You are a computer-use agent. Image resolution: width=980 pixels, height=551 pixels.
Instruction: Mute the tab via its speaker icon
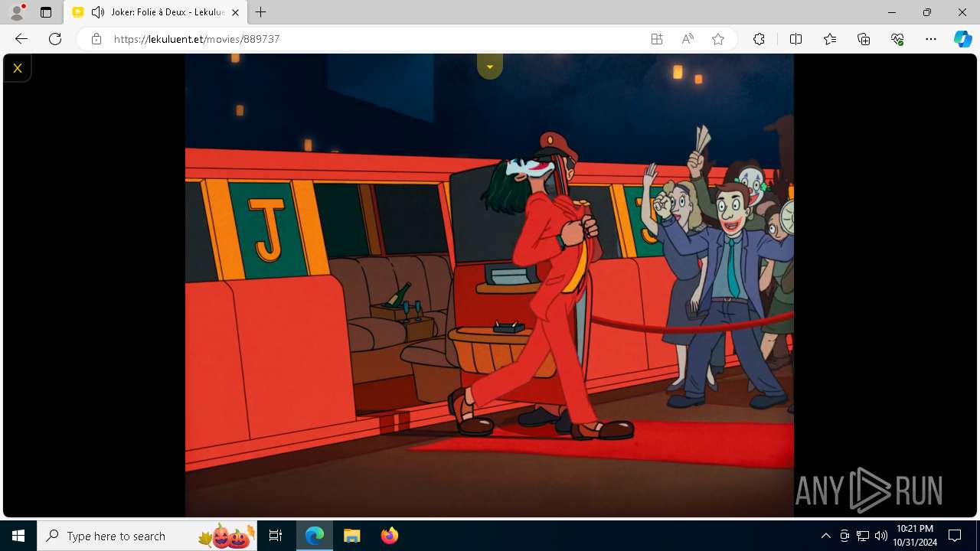click(97, 12)
